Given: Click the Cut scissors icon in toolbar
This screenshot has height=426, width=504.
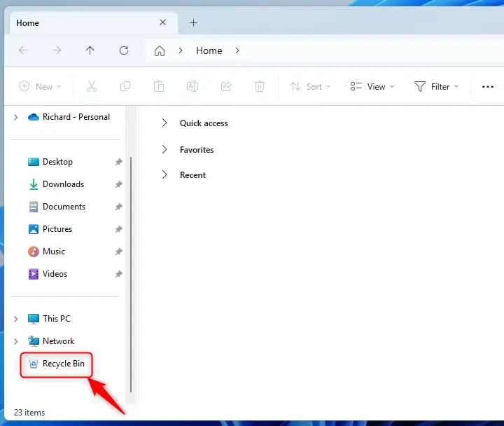Looking at the screenshot, I should pyautogui.click(x=91, y=86).
